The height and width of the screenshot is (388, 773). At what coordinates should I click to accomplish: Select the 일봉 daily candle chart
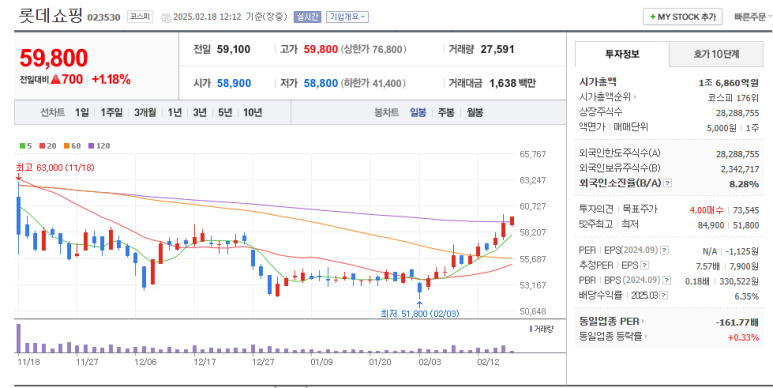pyautogui.click(x=418, y=112)
